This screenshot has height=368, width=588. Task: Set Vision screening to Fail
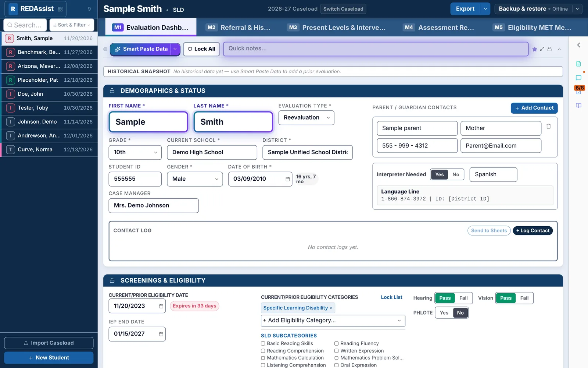[x=524, y=298]
